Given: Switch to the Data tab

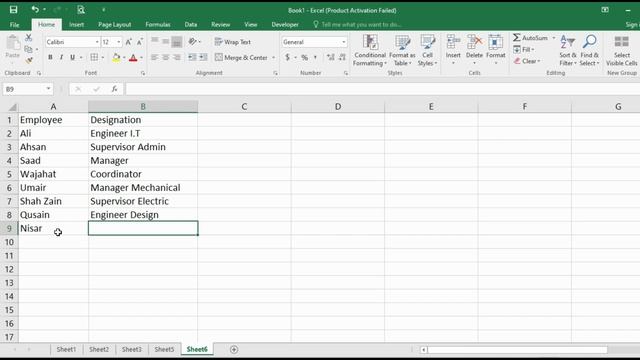Looking at the screenshot, I should (191, 24).
